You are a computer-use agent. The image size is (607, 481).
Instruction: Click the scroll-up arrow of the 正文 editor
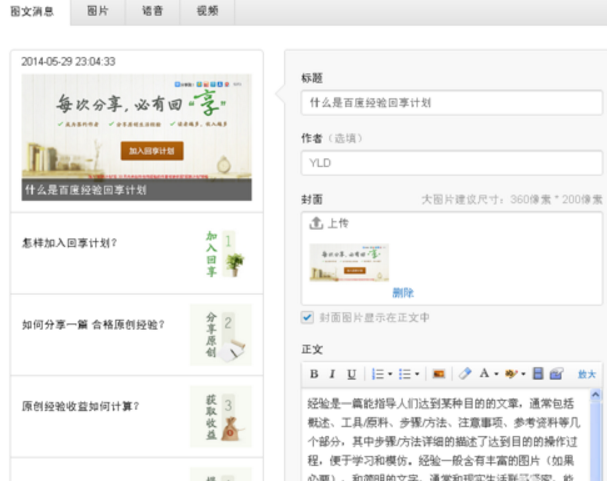(595, 395)
